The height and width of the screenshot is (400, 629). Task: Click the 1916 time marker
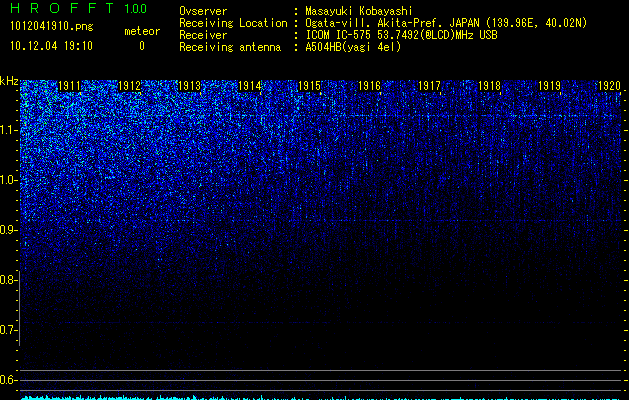pos(369,86)
